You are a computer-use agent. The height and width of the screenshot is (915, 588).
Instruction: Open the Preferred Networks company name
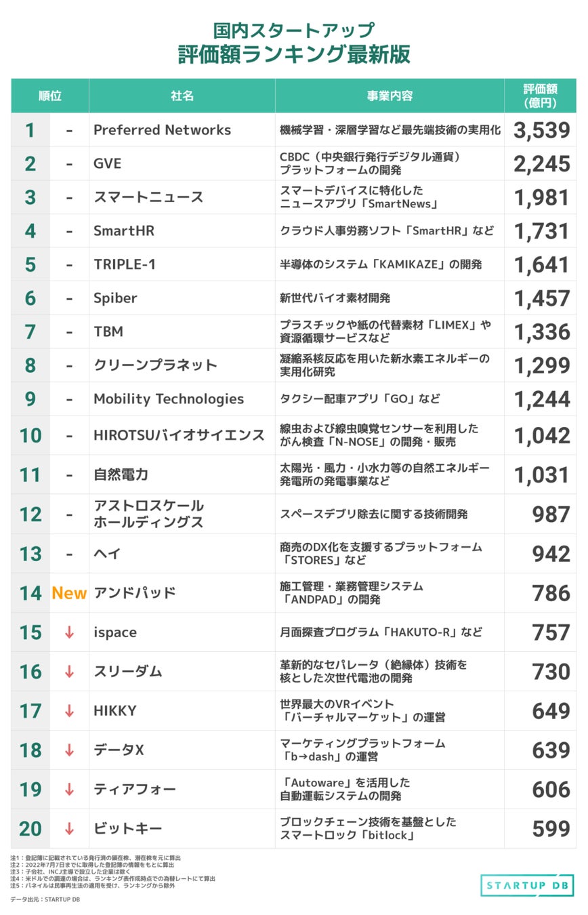(x=162, y=130)
